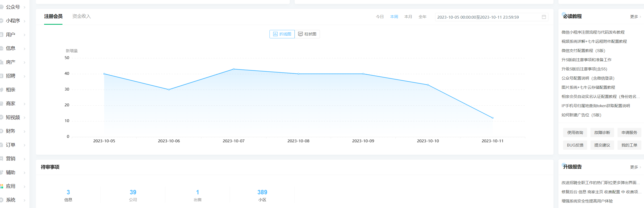
Task: Click the 提交建议 button
Action: [602, 145]
